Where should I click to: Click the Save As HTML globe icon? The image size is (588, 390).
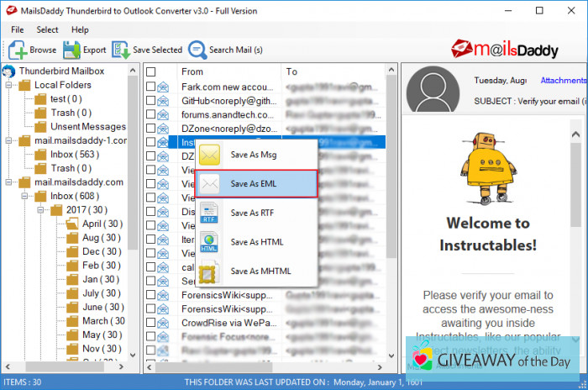click(x=209, y=242)
